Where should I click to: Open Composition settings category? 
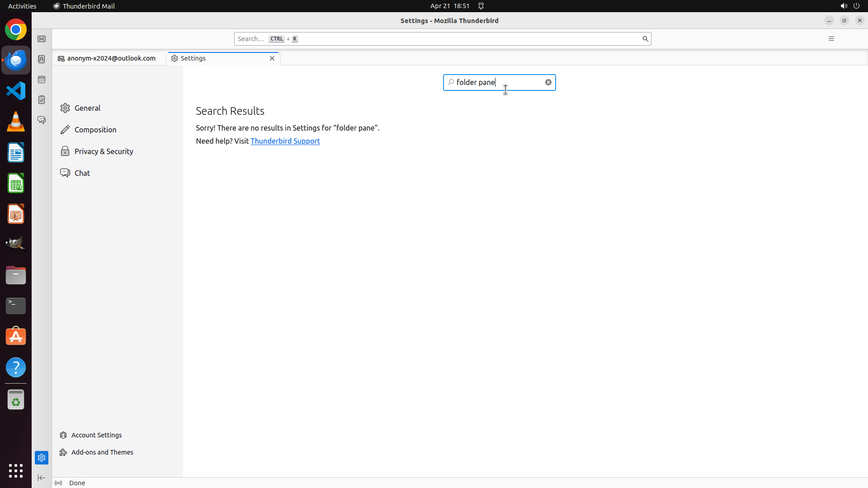pyautogui.click(x=95, y=130)
